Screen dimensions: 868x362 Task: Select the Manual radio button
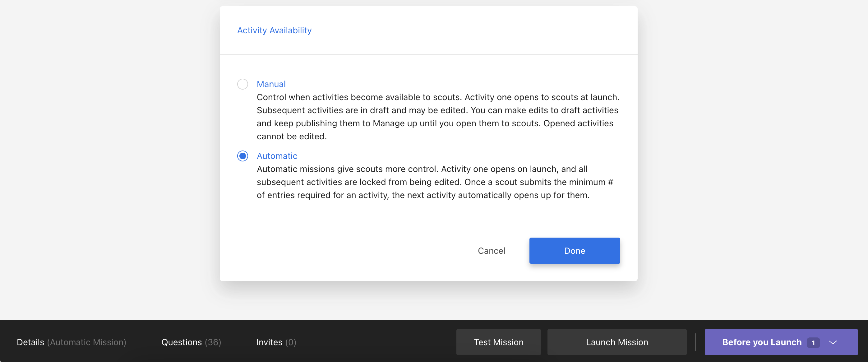click(x=242, y=84)
